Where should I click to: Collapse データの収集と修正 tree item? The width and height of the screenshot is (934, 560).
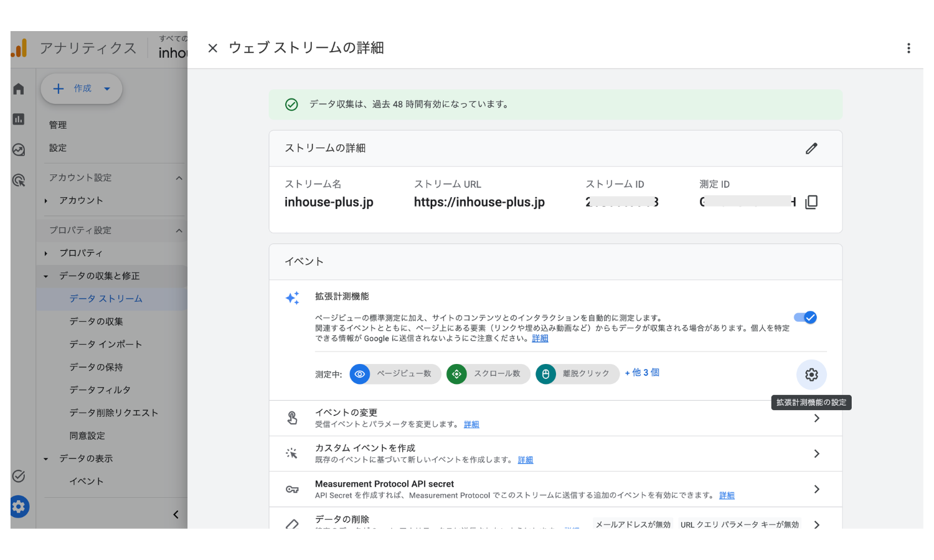(x=46, y=276)
